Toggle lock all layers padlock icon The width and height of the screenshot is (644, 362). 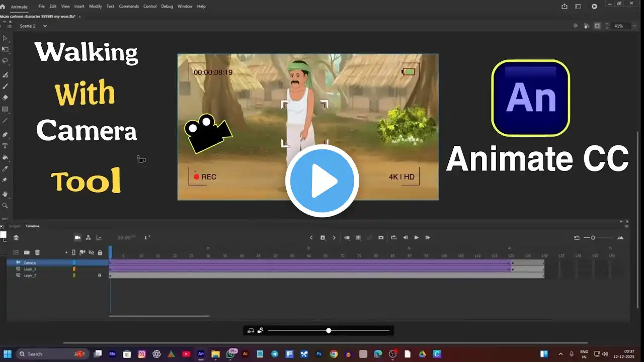(100, 252)
